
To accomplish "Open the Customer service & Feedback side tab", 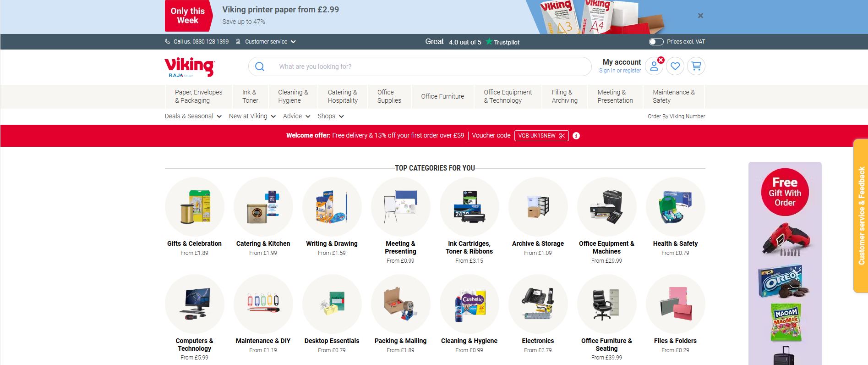I will click(861, 216).
